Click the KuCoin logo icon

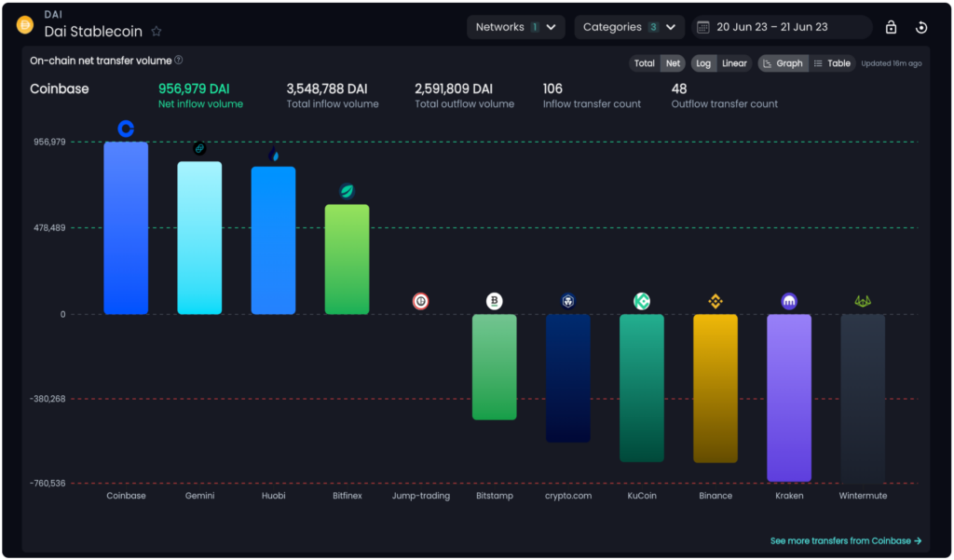642,301
